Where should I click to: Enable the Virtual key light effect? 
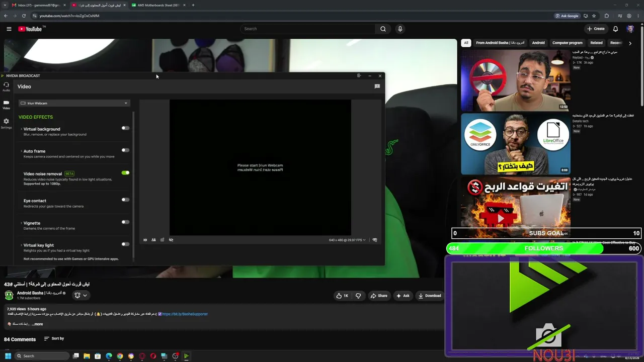(x=125, y=244)
